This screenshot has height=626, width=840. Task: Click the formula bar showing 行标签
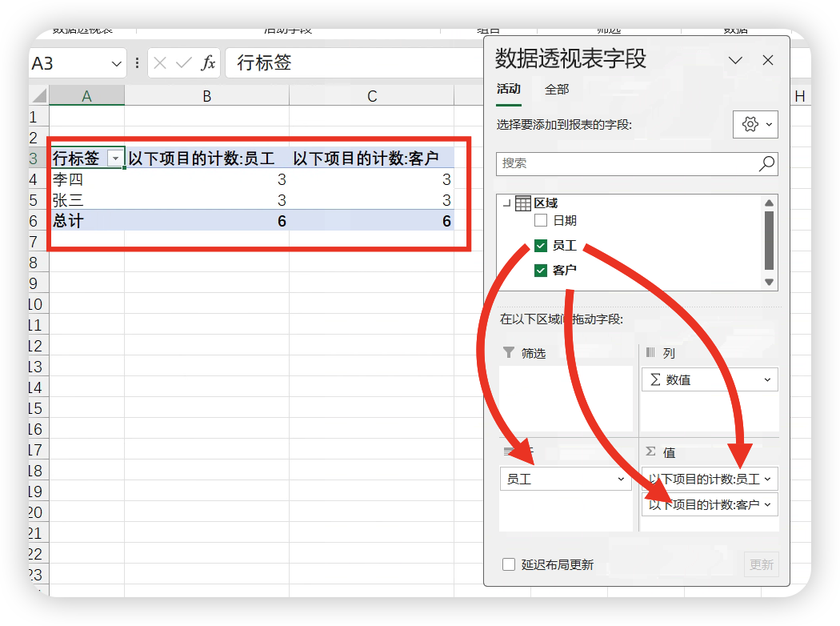click(x=354, y=62)
